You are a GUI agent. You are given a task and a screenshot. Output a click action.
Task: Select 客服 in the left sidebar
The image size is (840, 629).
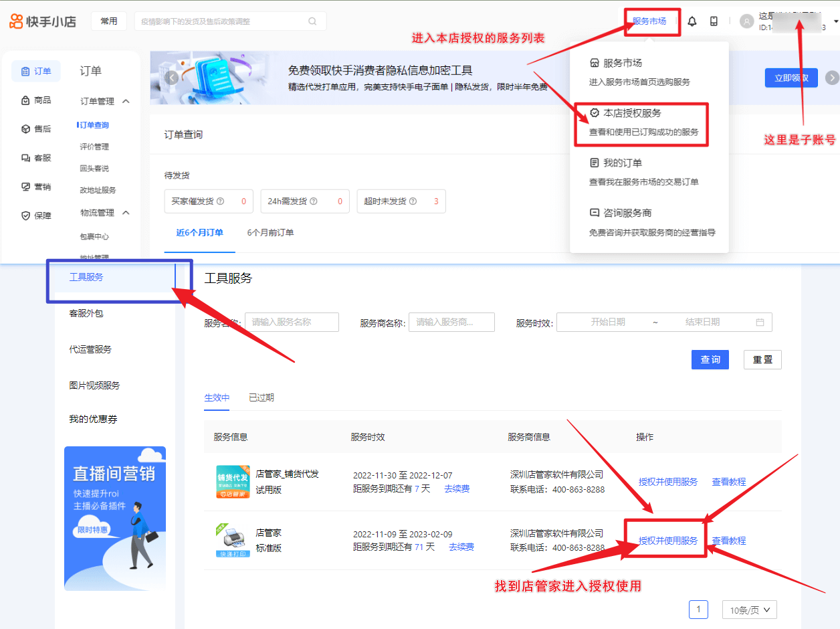pyautogui.click(x=36, y=158)
